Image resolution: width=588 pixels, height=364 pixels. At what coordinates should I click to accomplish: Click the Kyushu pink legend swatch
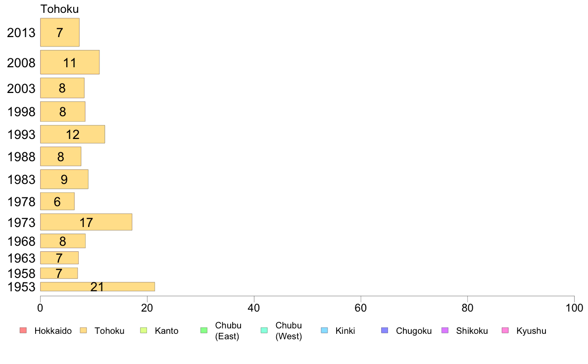505,330
